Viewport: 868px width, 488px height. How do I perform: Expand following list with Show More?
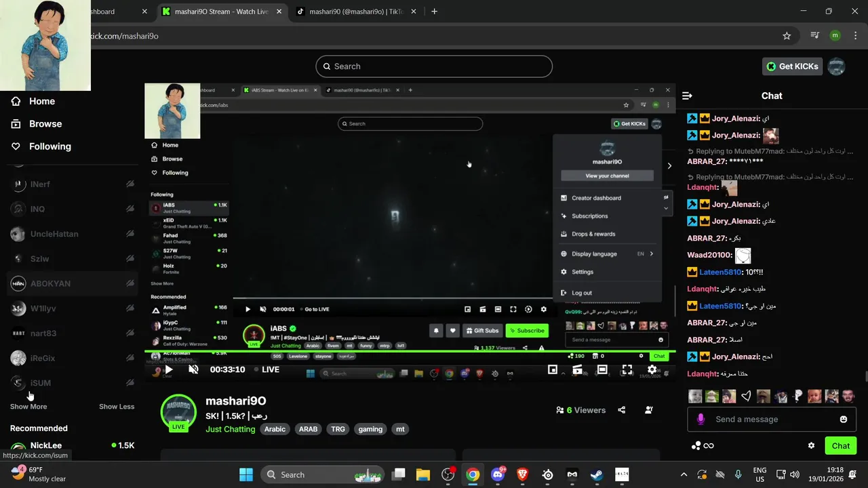click(x=28, y=407)
